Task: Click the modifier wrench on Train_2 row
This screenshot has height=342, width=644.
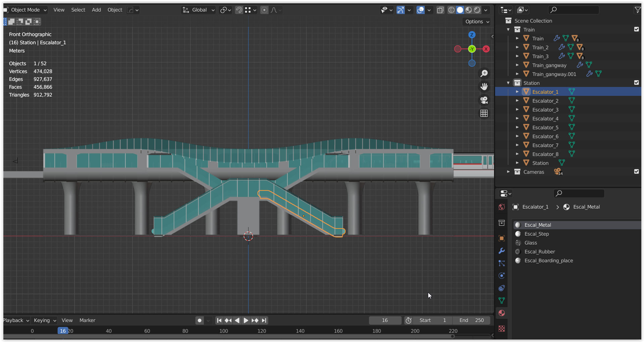Action: pyautogui.click(x=561, y=47)
